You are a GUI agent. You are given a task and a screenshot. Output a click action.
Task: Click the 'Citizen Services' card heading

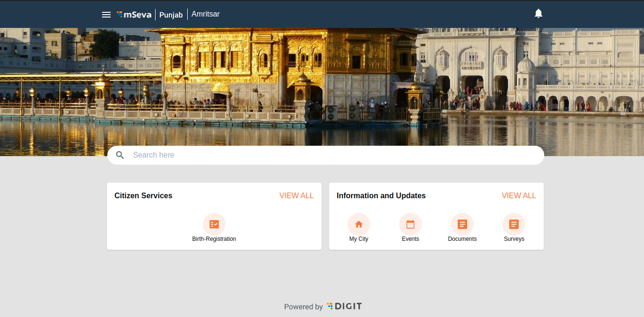point(143,196)
